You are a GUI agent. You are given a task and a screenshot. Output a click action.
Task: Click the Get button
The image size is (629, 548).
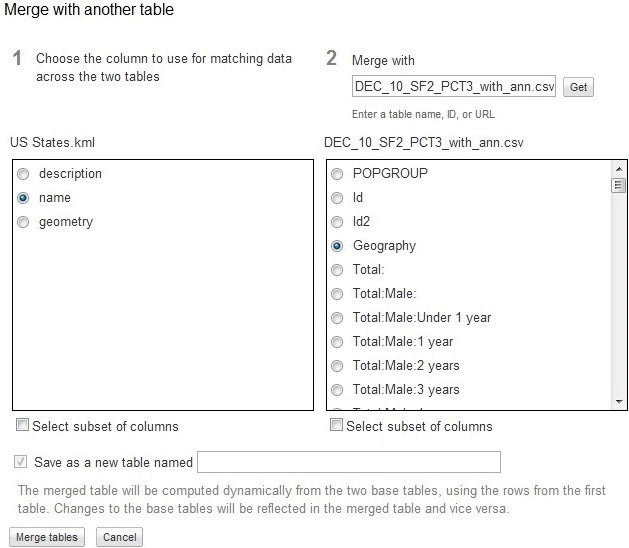(x=578, y=87)
